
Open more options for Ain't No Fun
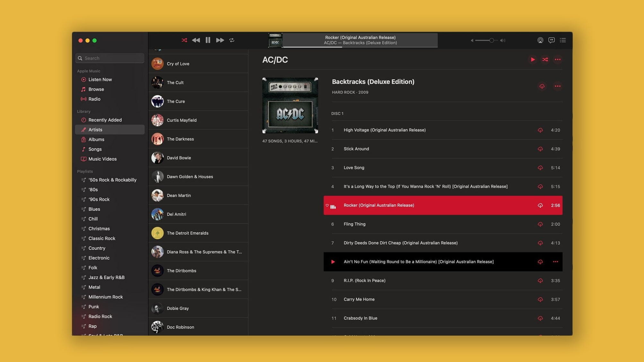tap(555, 262)
